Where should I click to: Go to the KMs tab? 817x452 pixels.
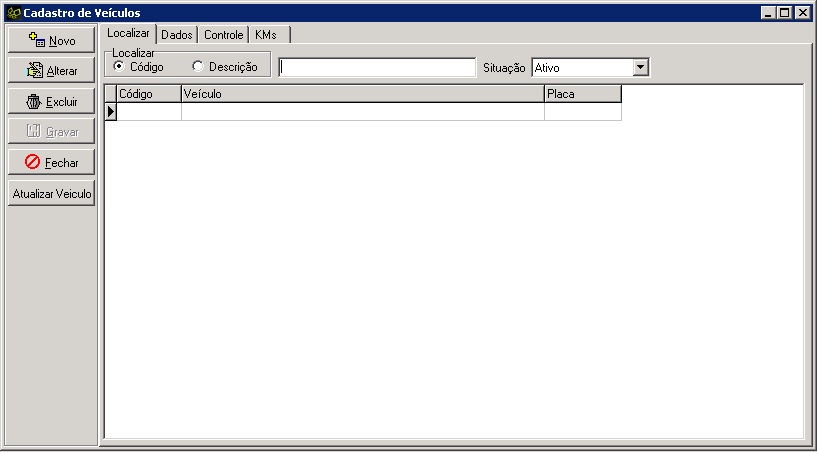(266, 35)
